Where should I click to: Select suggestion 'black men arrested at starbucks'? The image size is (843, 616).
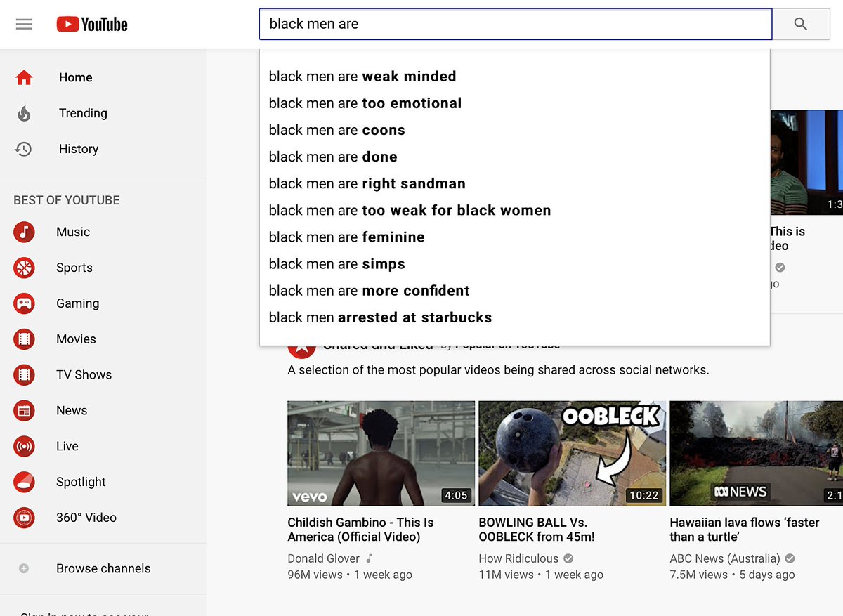(x=515, y=317)
